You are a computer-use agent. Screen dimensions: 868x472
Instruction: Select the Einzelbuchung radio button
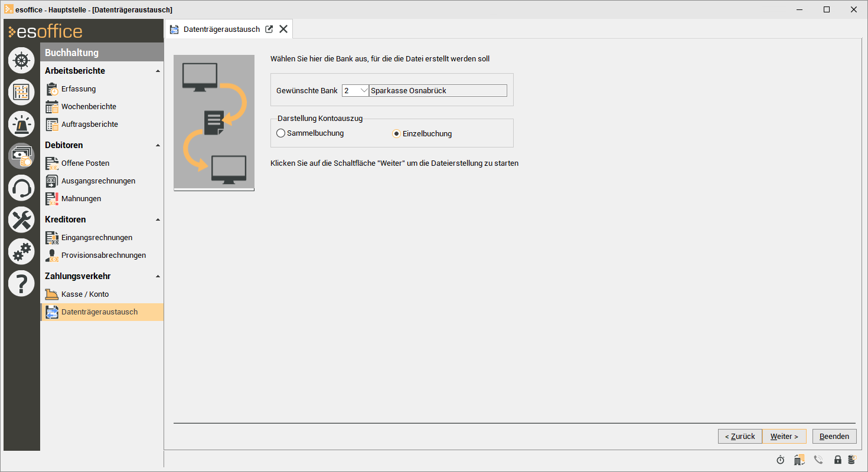point(397,134)
